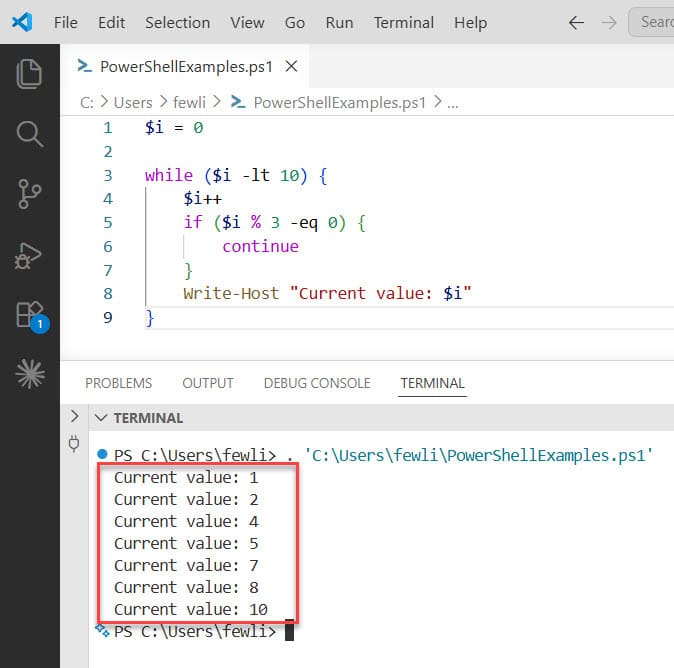
Task: Open the Run and Debug view
Action: pyautogui.click(x=28, y=256)
